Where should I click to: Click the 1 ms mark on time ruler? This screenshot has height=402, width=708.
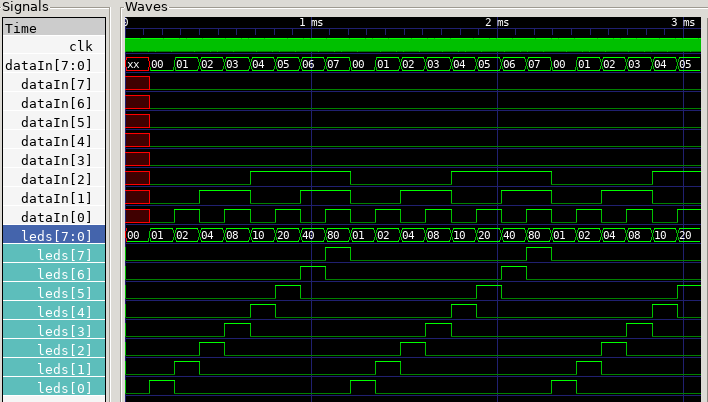coord(311,23)
